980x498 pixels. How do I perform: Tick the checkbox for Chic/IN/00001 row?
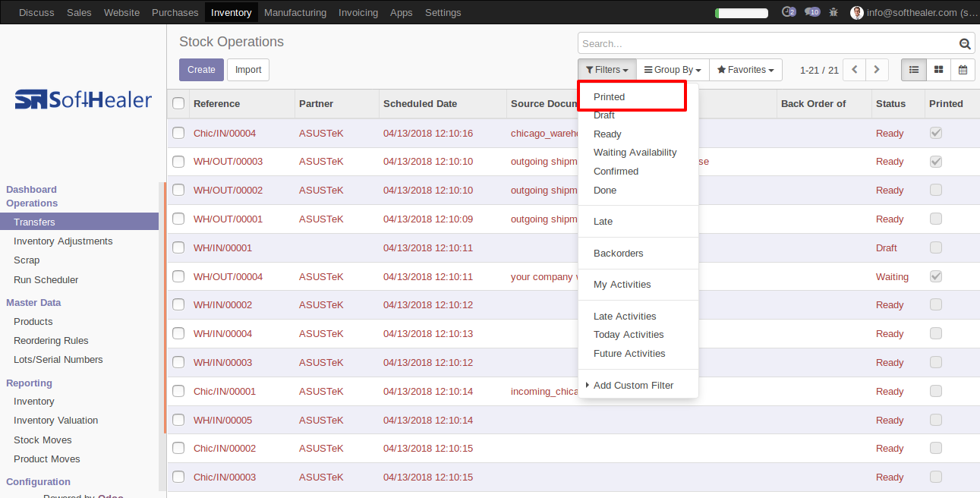point(178,391)
